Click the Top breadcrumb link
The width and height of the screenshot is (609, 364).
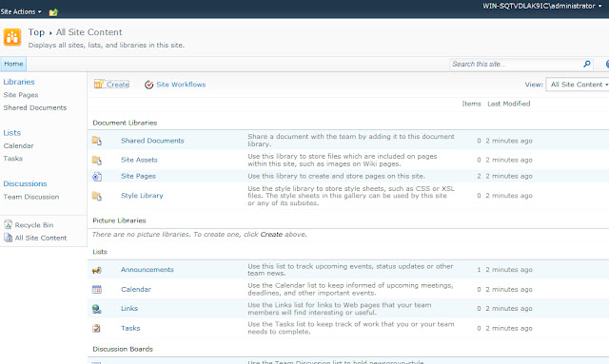36,32
